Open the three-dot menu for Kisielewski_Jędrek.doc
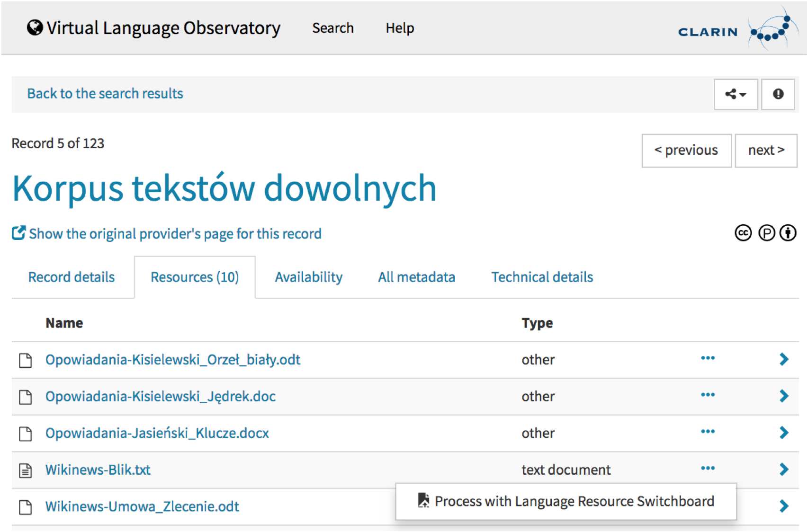 coord(708,395)
